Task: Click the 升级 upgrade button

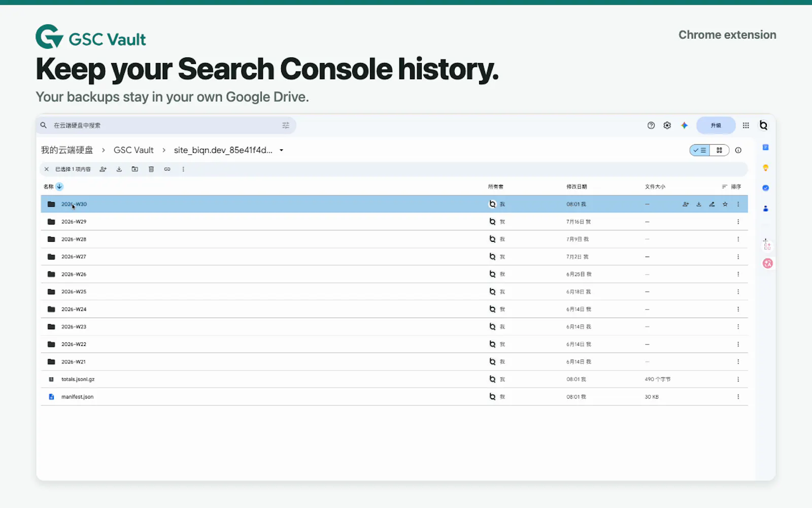Action: 716,125
